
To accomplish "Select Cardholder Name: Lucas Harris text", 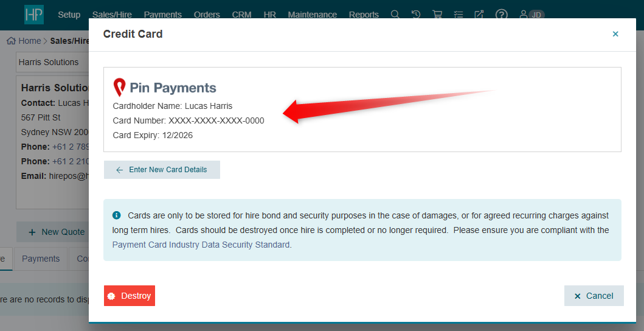I will [173, 106].
